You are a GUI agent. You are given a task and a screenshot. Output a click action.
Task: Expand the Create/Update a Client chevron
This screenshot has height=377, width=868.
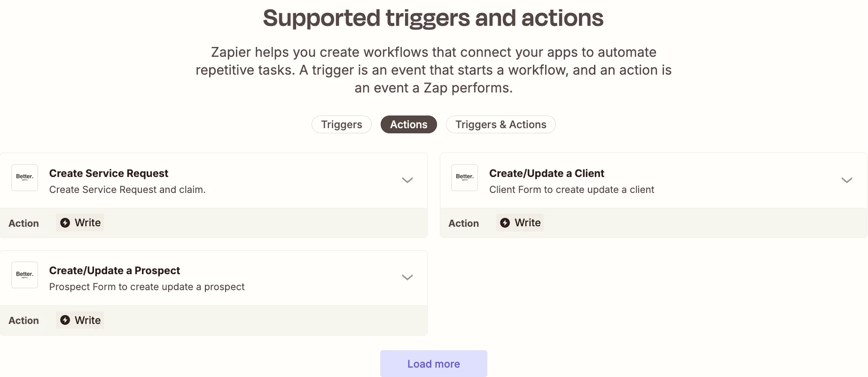coord(847,180)
